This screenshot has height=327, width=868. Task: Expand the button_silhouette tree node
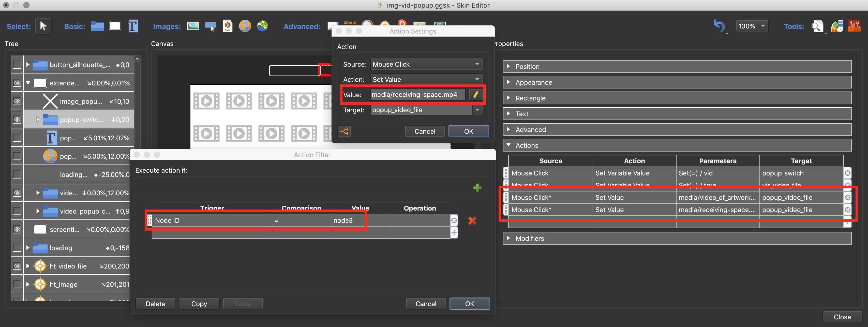[28, 64]
